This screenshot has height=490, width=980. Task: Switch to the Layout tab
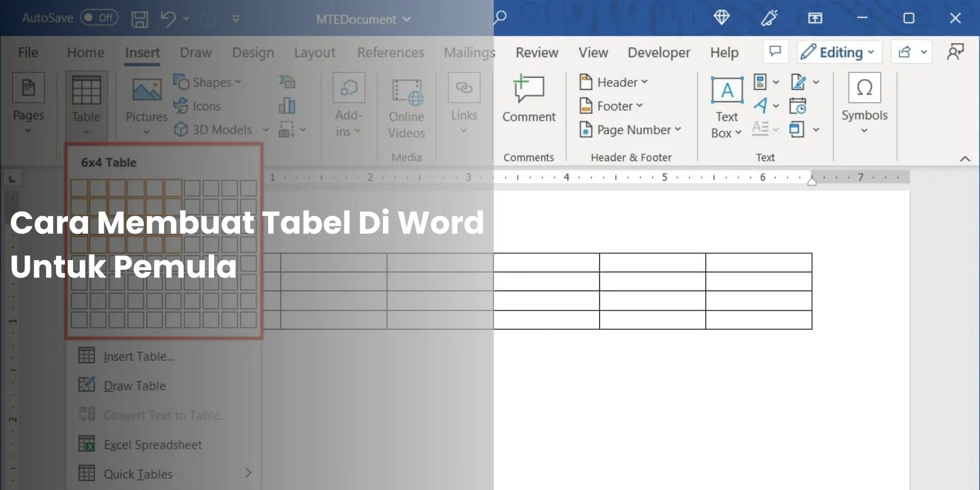coord(315,53)
